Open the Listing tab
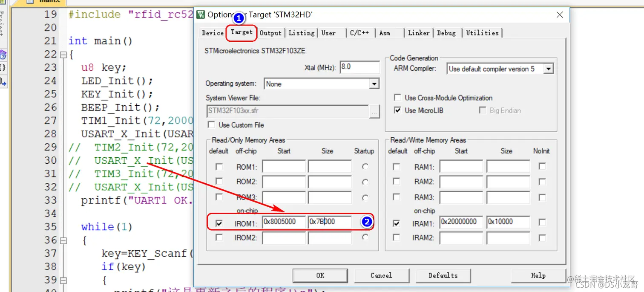This screenshot has width=644, height=292. (302, 33)
